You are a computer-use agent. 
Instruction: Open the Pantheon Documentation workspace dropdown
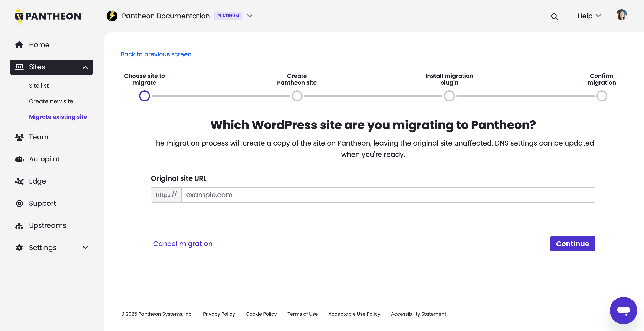250,16
